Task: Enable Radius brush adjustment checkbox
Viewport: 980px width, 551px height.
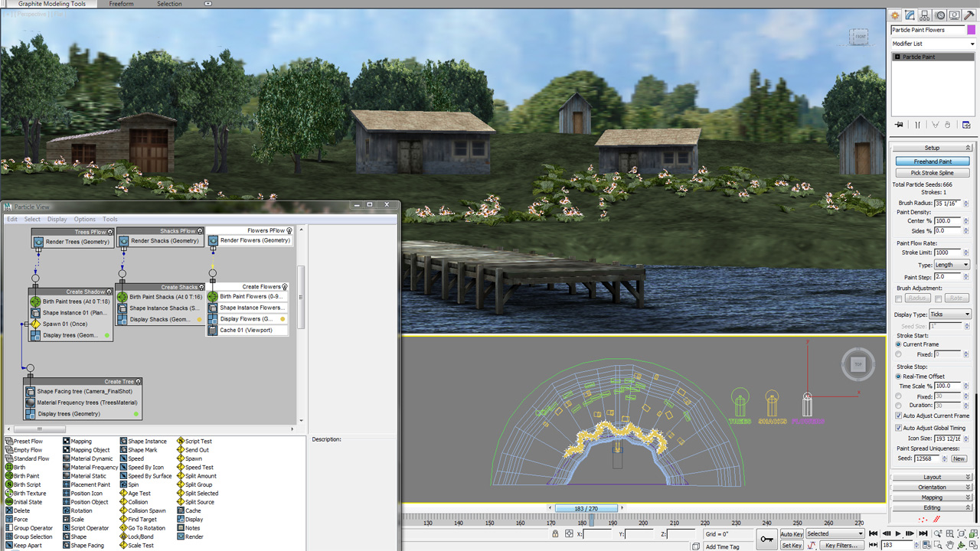Action: tap(899, 298)
